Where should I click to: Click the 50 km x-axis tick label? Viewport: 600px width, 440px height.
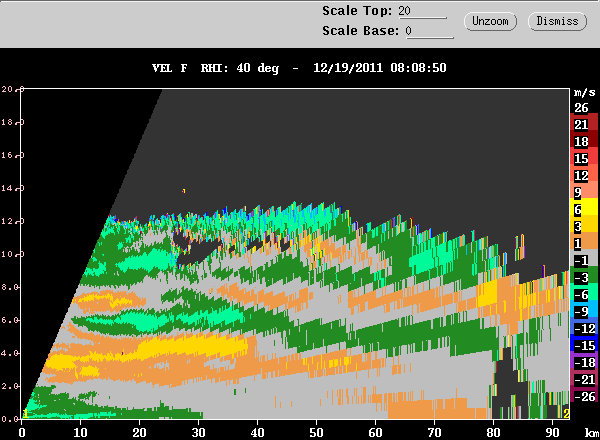point(316,432)
